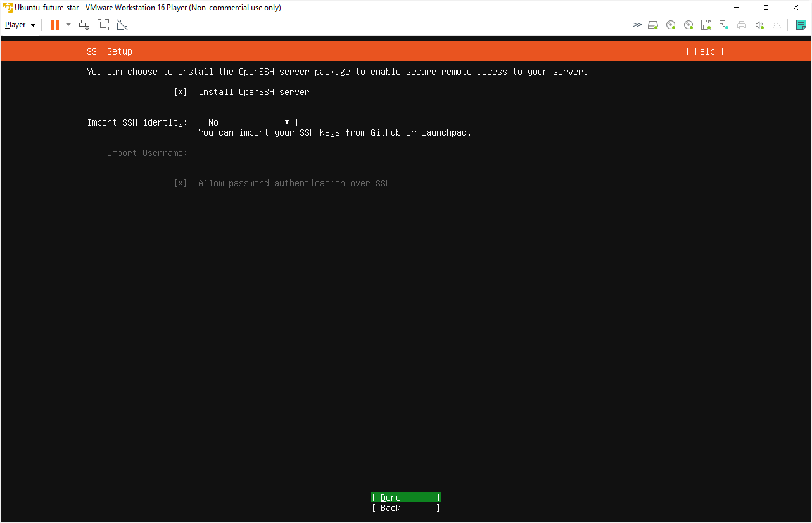Enter full screen mode
812x523 pixels.
pos(103,25)
